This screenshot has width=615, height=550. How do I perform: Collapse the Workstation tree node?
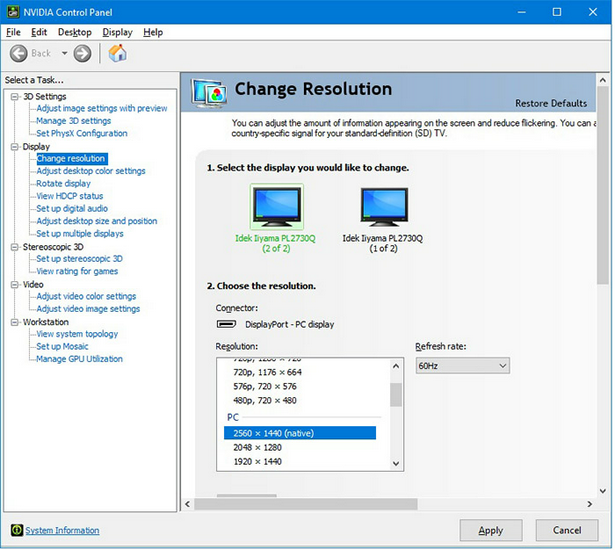[15, 322]
